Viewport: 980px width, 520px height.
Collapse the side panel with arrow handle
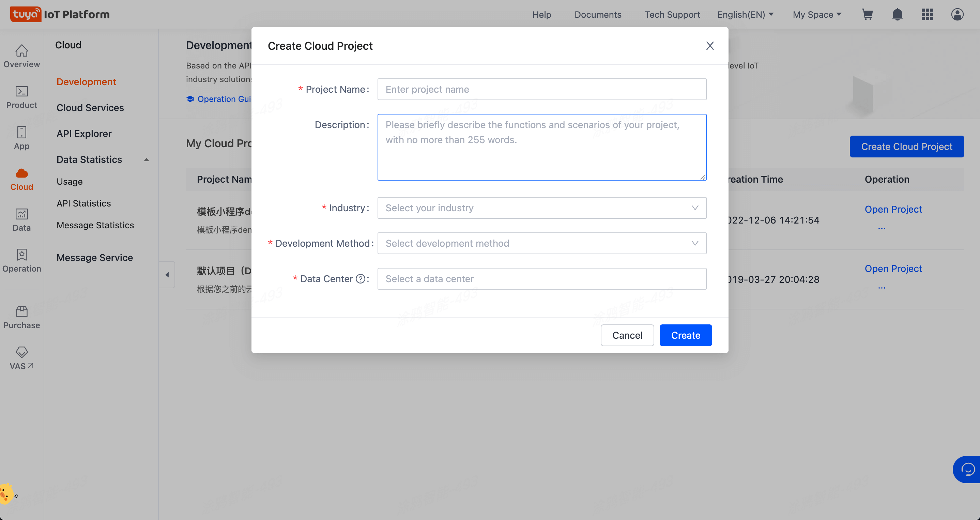click(x=167, y=274)
